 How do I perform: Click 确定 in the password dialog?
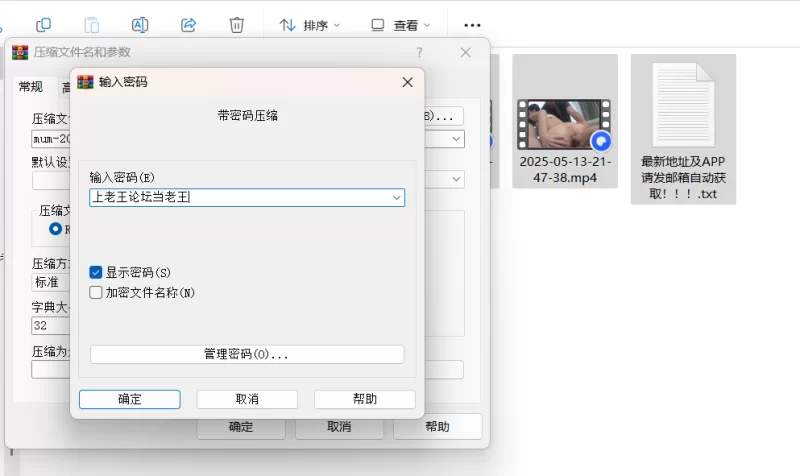130,399
